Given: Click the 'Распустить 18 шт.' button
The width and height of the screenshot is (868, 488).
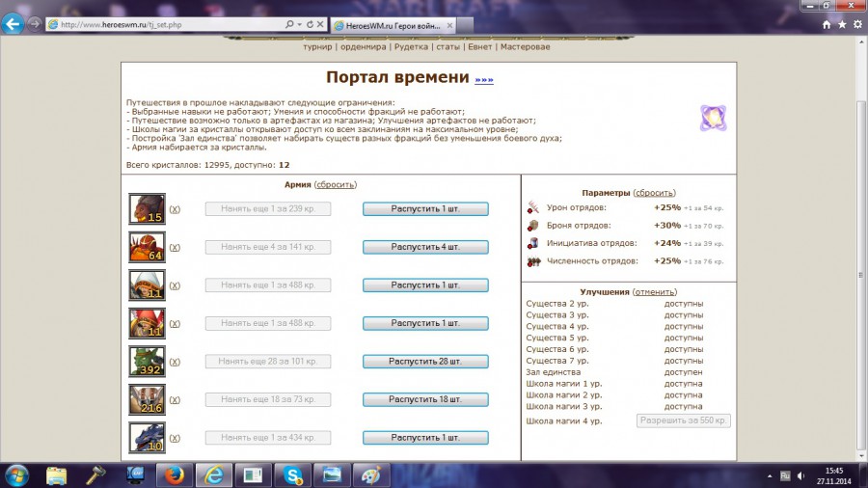Looking at the screenshot, I should tap(425, 399).
